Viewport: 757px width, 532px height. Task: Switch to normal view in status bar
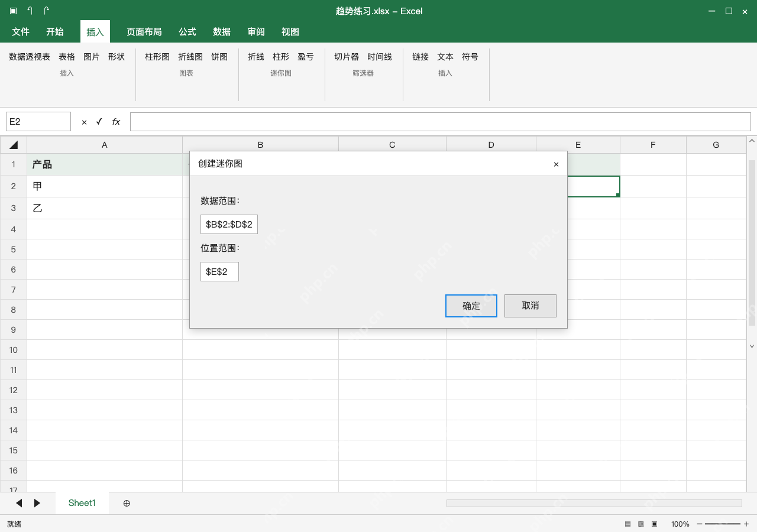click(627, 524)
